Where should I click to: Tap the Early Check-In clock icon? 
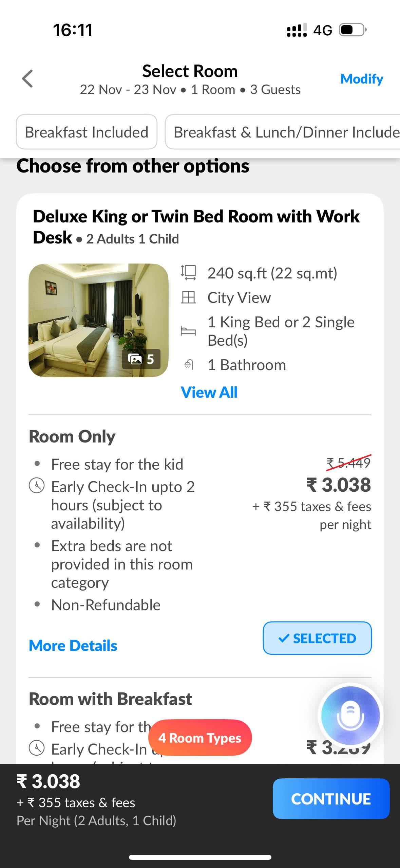pyautogui.click(x=37, y=486)
